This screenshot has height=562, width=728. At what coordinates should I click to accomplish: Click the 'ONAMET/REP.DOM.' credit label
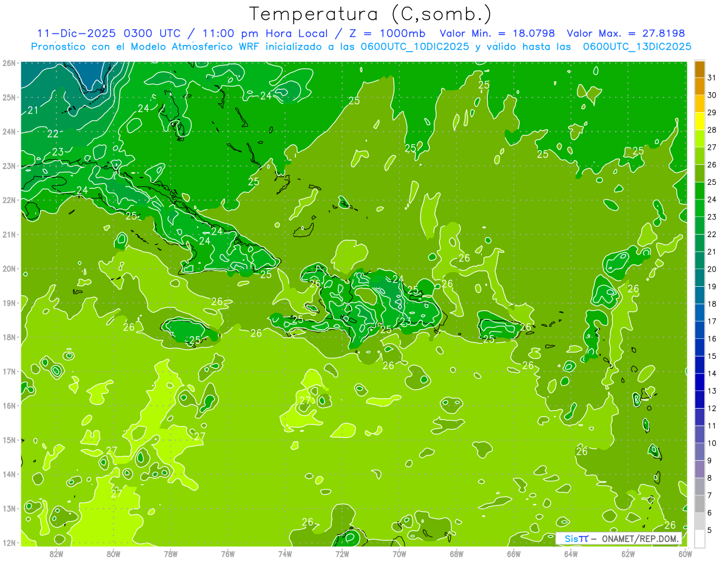[x=641, y=538]
